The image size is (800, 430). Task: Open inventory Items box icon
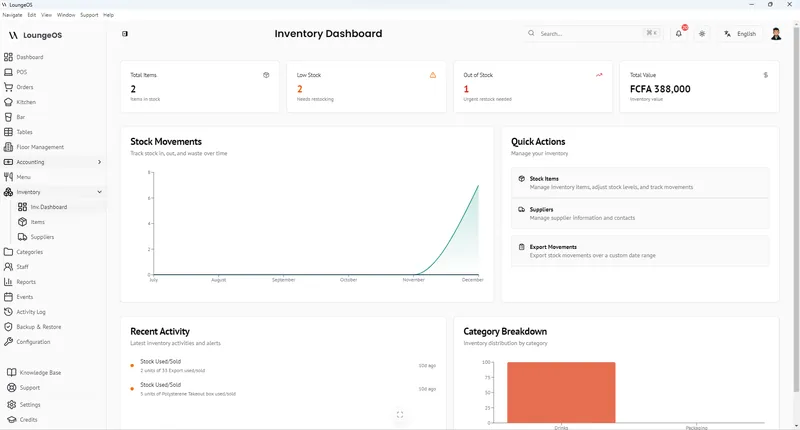[22, 222]
